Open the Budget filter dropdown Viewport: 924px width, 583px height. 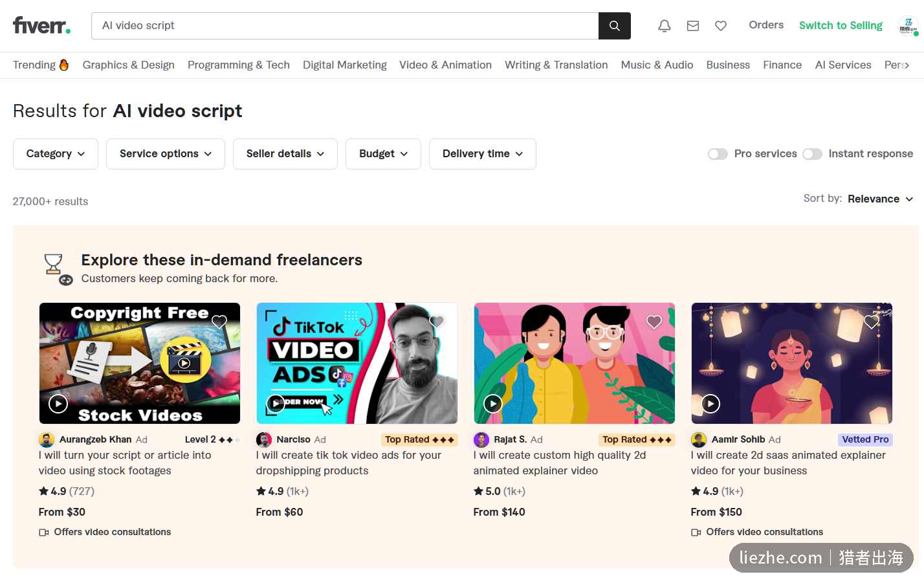click(x=383, y=154)
